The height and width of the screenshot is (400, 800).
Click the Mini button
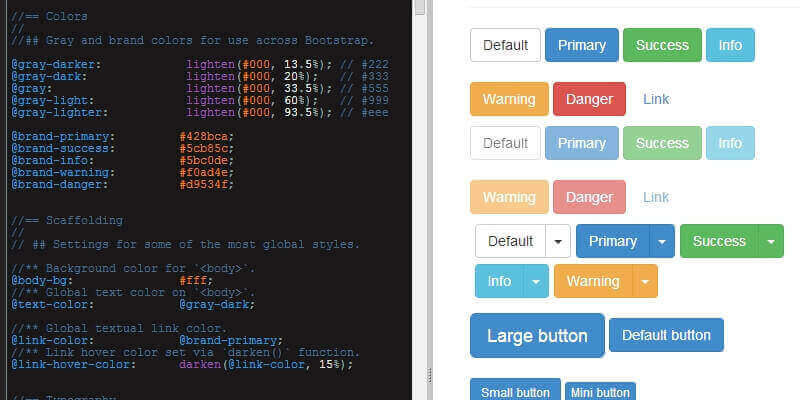pos(600,392)
